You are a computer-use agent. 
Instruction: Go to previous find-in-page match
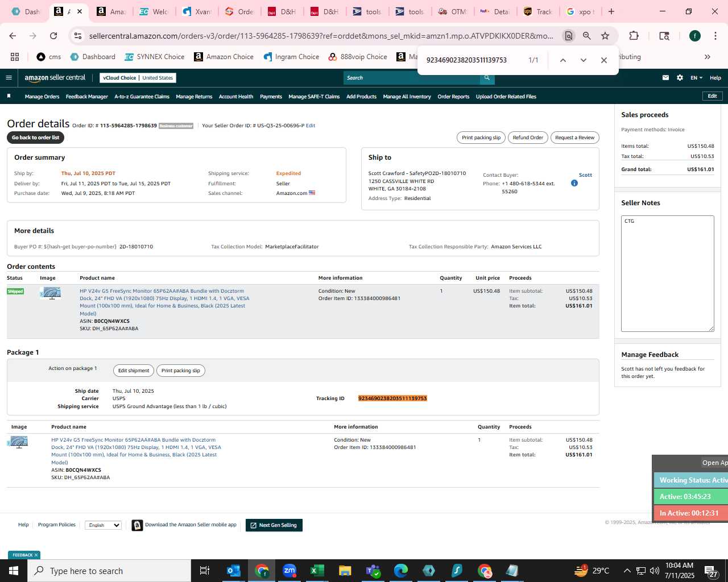coord(562,60)
